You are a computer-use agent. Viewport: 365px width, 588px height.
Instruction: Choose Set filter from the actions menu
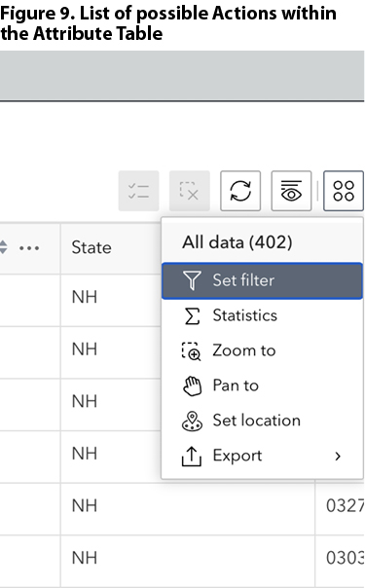click(262, 281)
